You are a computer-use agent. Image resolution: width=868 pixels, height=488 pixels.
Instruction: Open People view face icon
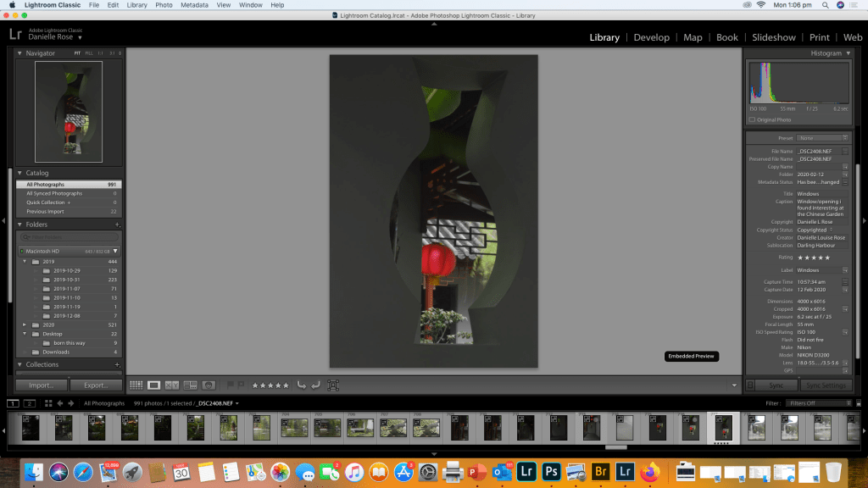click(208, 385)
